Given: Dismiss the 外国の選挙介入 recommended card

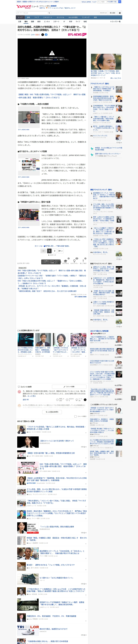Looking at the screenshot, I should [x=50, y=356].
